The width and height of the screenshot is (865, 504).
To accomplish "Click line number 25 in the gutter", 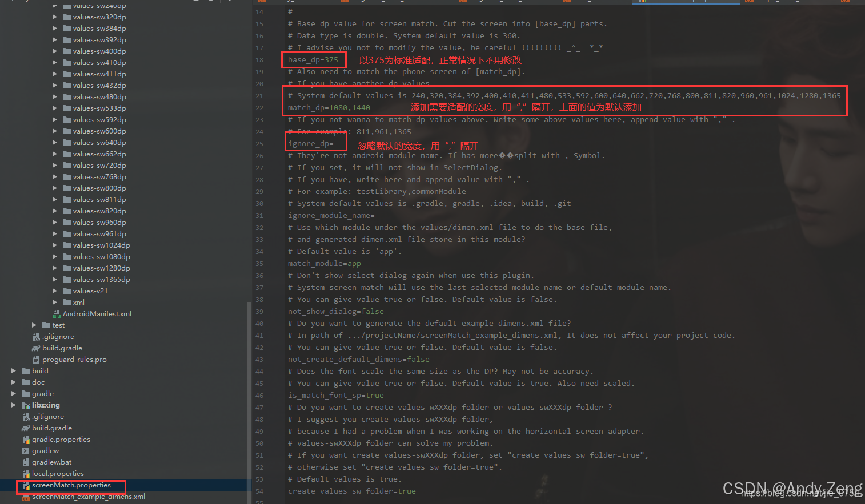I will pyautogui.click(x=259, y=143).
